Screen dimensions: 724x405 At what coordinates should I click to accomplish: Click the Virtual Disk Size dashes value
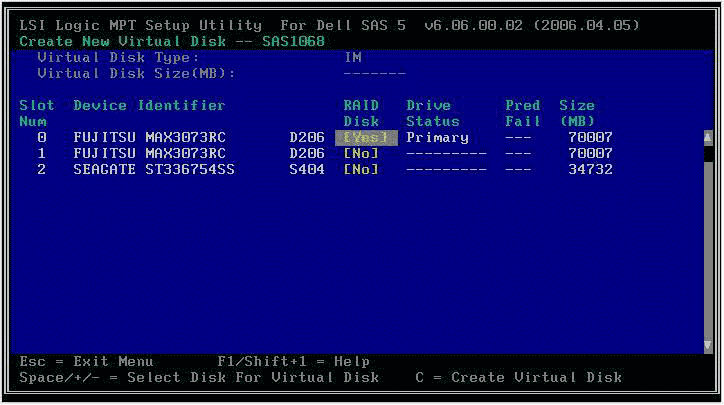(x=375, y=73)
